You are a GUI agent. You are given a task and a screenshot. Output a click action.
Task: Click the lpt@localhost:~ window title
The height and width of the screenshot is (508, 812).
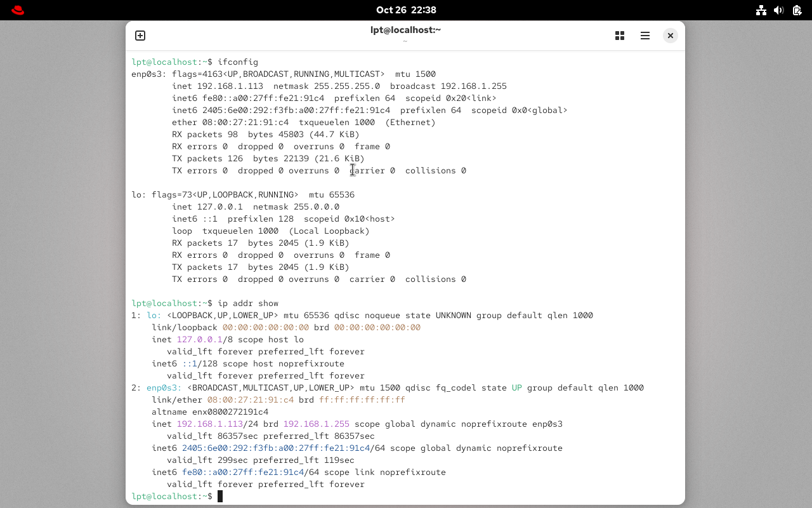click(x=405, y=30)
